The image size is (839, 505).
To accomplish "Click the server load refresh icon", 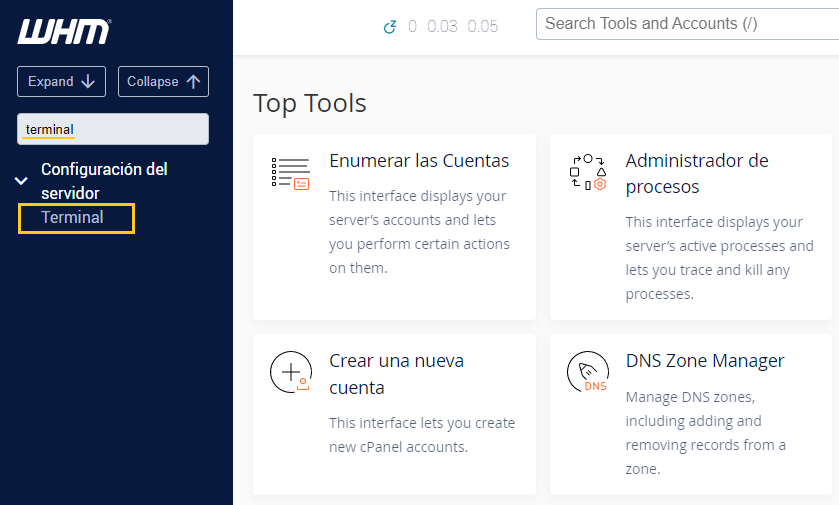I will point(390,27).
